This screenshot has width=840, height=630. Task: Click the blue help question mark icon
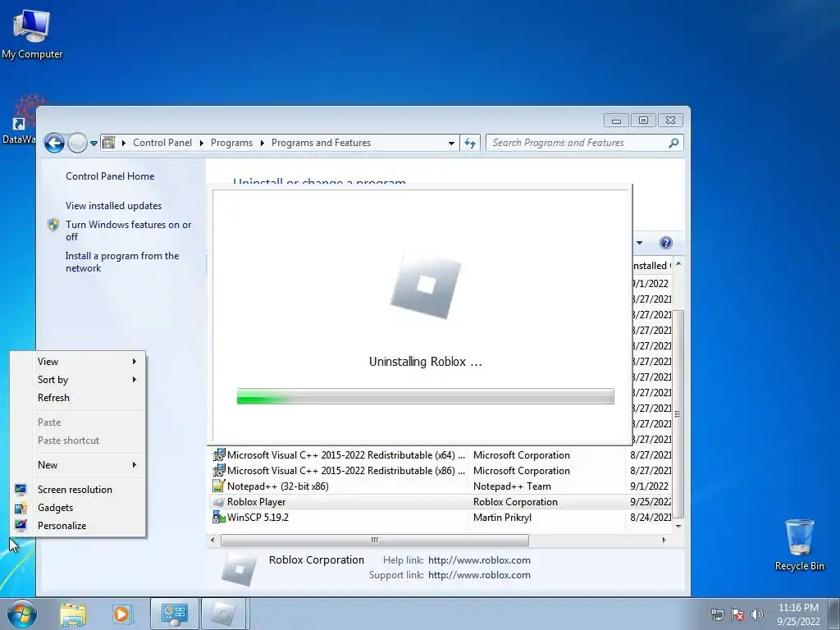coord(665,243)
